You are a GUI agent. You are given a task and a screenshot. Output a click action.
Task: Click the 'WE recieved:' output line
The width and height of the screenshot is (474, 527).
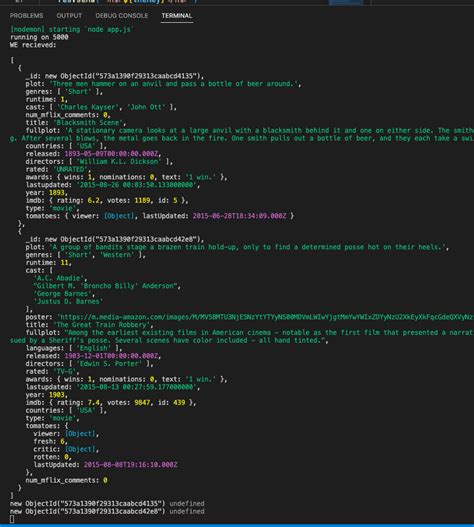(33, 45)
